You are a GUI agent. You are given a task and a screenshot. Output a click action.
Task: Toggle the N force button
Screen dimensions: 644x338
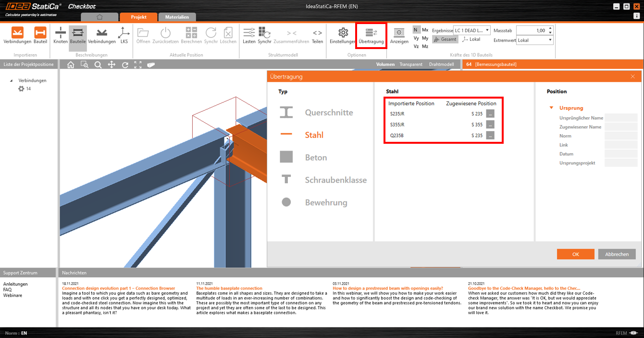(x=416, y=30)
